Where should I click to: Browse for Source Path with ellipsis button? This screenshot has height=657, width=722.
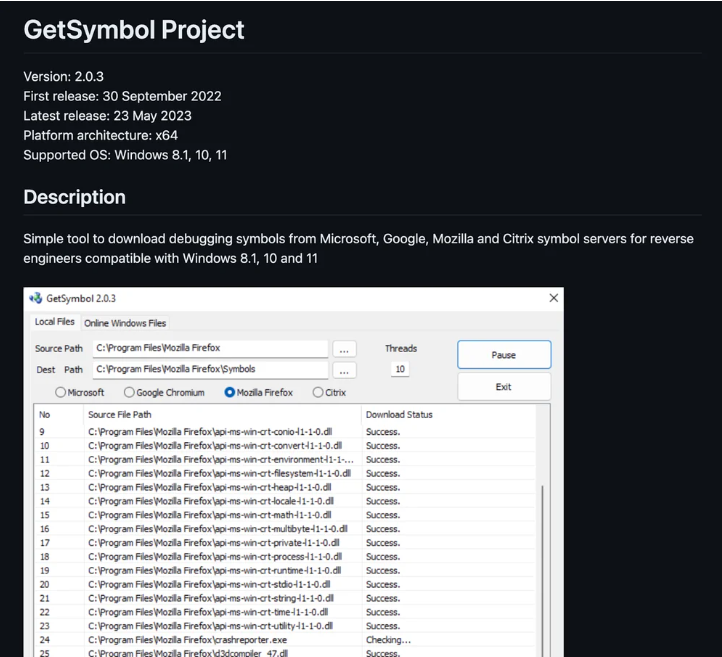pyautogui.click(x=344, y=349)
